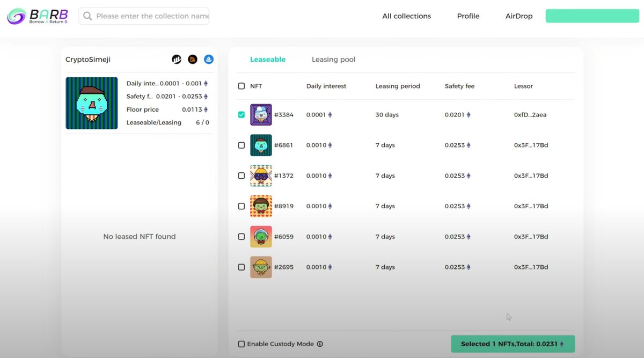Check the box for NFT #1372
Viewport: 644px width, 358px height.
[x=241, y=176]
